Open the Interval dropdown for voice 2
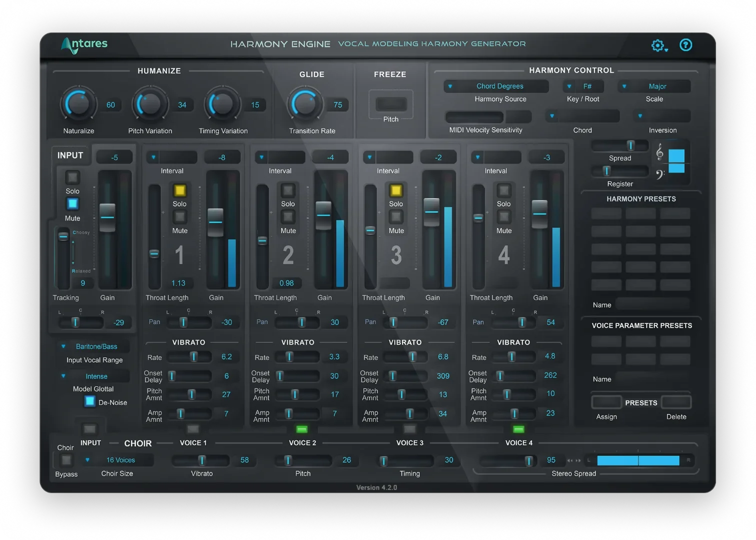Image resolution: width=756 pixels, height=540 pixels. (280, 157)
